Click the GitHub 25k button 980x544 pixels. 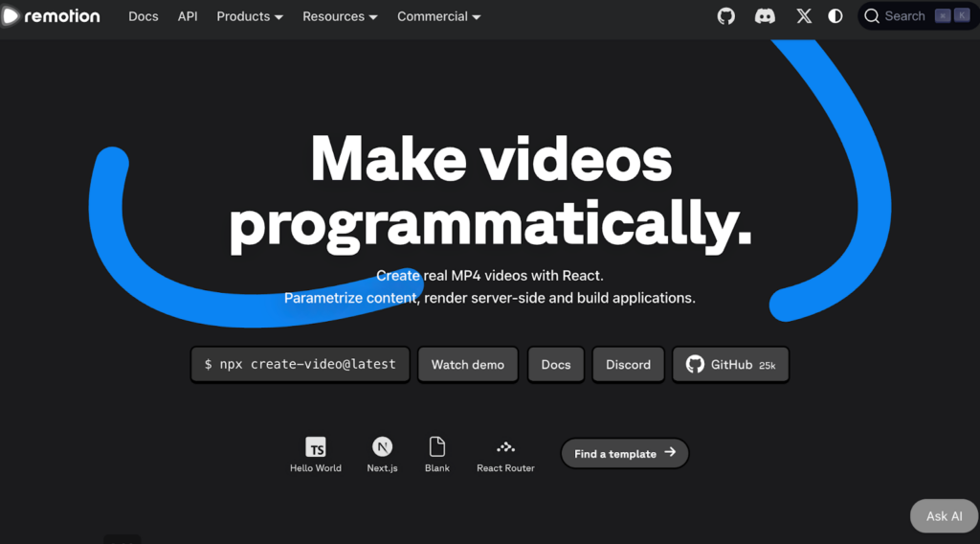click(x=730, y=365)
